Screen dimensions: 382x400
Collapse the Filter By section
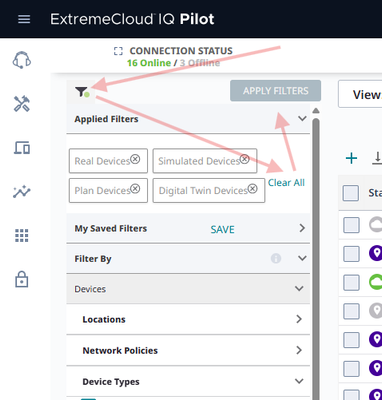coord(302,258)
